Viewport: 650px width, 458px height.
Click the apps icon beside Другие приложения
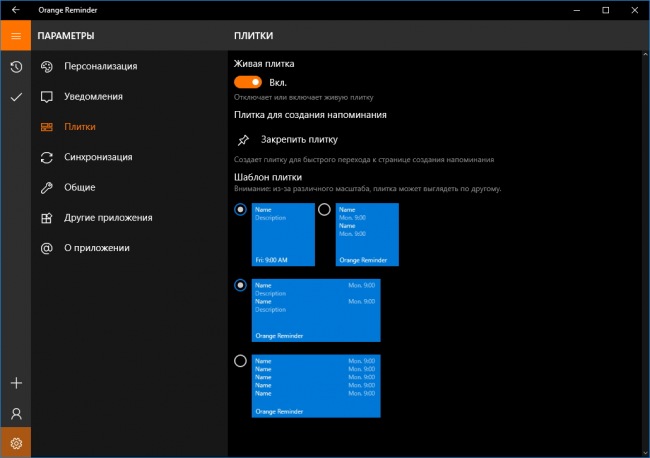[x=46, y=218]
